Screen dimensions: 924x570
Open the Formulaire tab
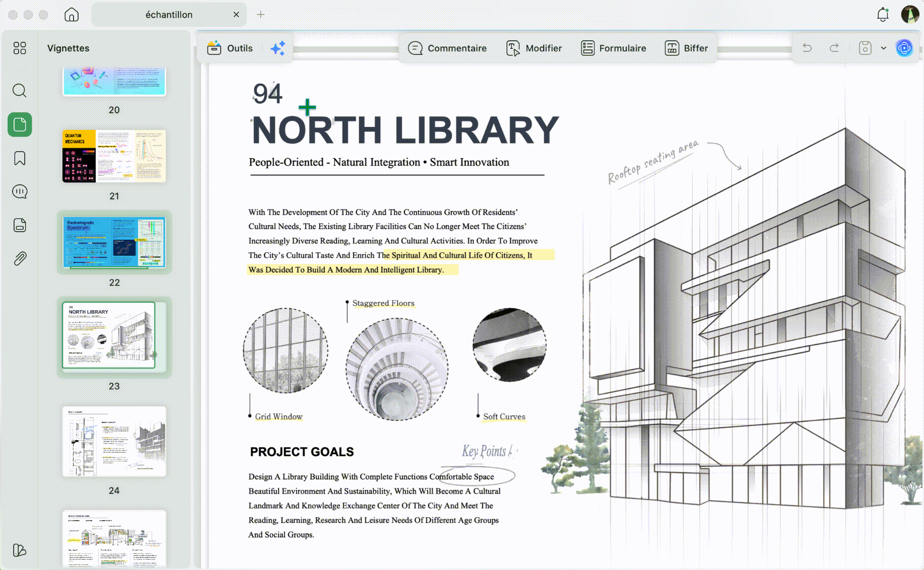pyautogui.click(x=613, y=48)
